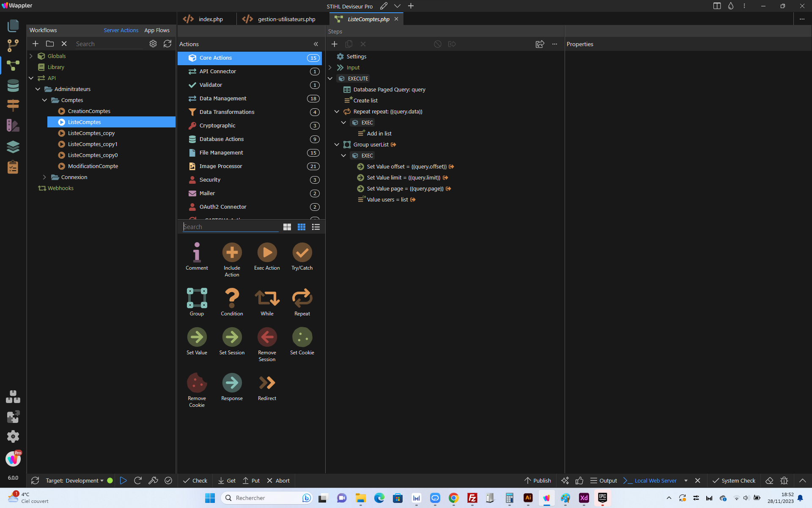Click the System Check button
Image resolution: width=812 pixels, height=508 pixels.
(x=734, y=480)
